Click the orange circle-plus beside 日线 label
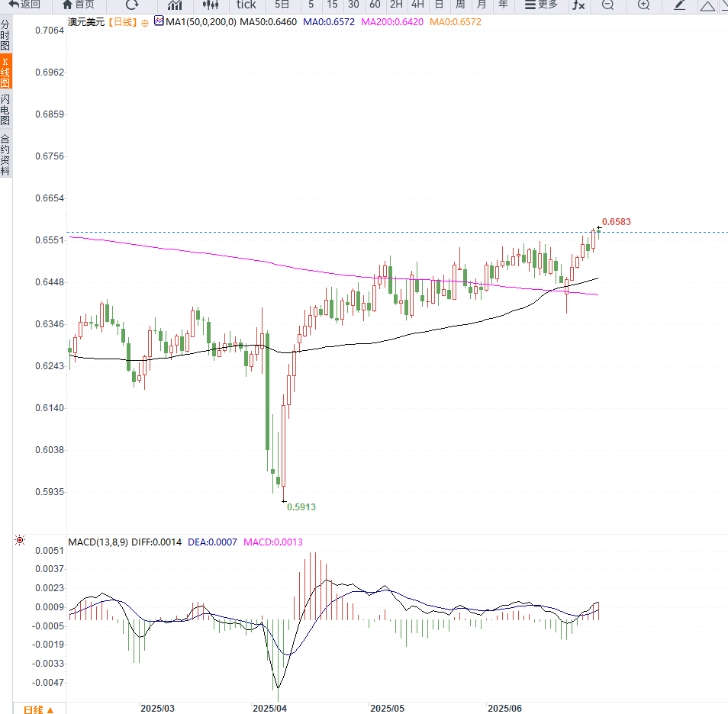Image resolution: width=728 pixels, height=714 pixels. click(143, 23)
